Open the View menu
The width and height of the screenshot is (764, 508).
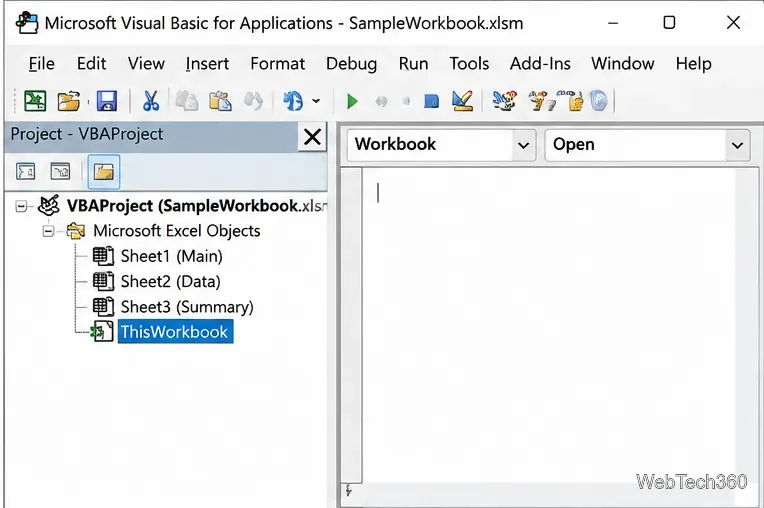tap(146, 64)
